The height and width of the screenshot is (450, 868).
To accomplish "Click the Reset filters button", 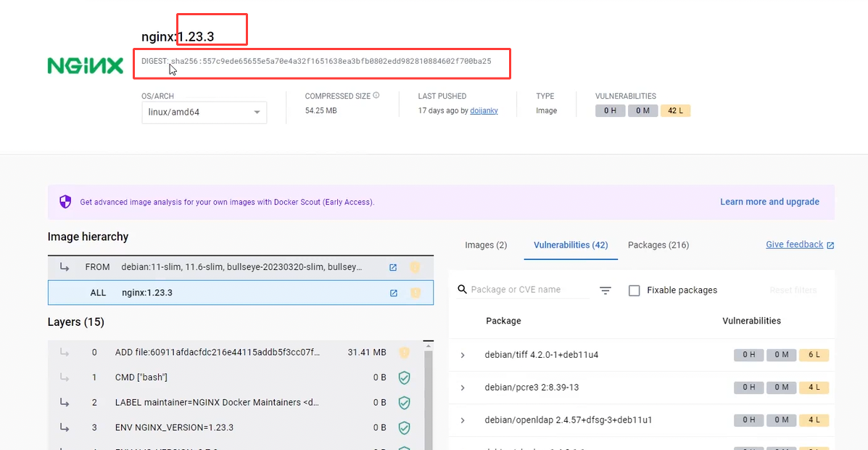I will (x=793, y=290).
